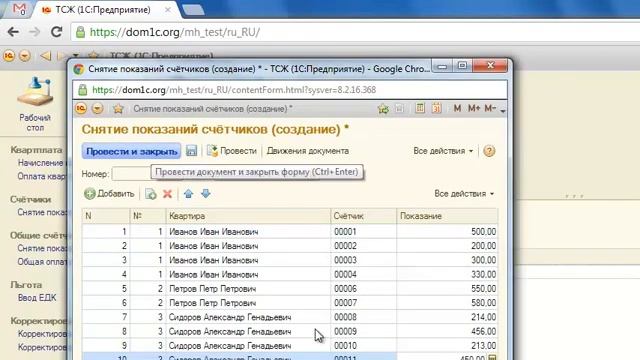The image size is (640, 360).
Task: Click the Показание column header
Action: click(447, 216)
